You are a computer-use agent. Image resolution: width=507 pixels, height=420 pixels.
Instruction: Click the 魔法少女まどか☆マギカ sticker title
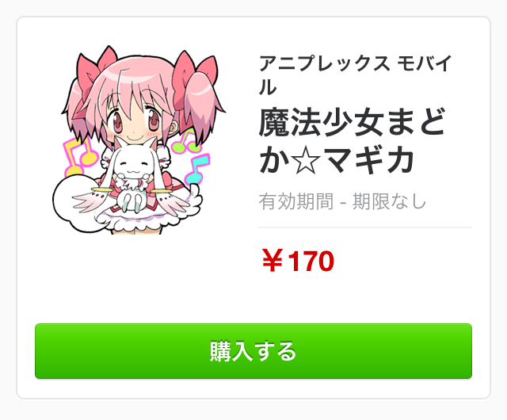pyautogui.click(x=353, y=141)
